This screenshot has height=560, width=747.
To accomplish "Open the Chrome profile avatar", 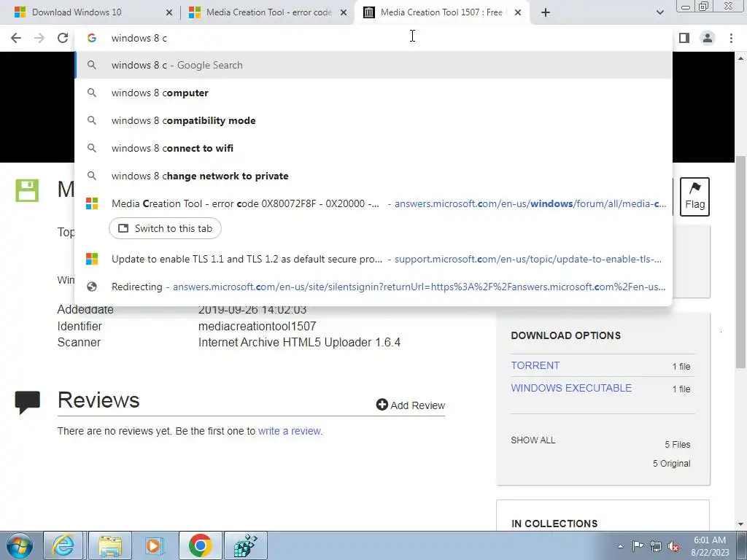I will point(708,38).
